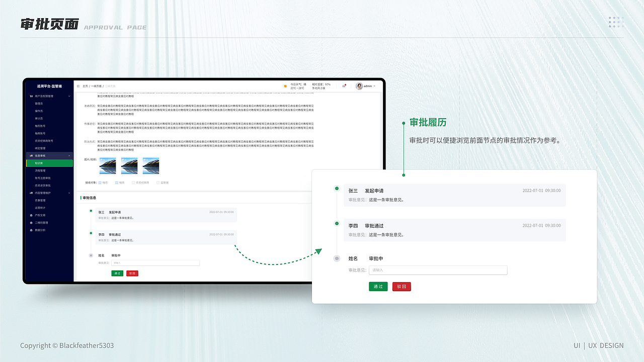Click the 二维码管理 sidebar icon
644x362 pixels.
click(31, 222)
